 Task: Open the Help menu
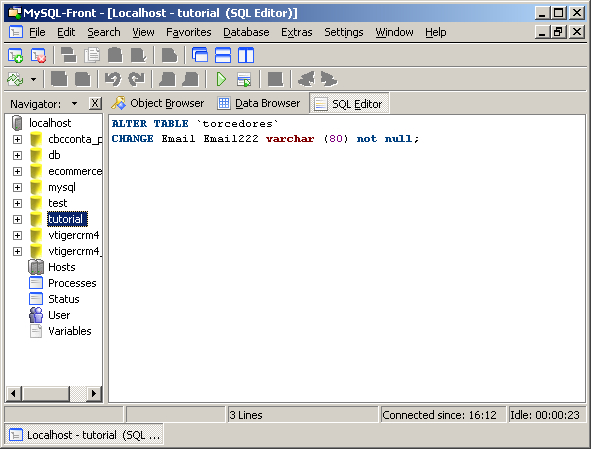pyautogui.click(x=436, y=32)
